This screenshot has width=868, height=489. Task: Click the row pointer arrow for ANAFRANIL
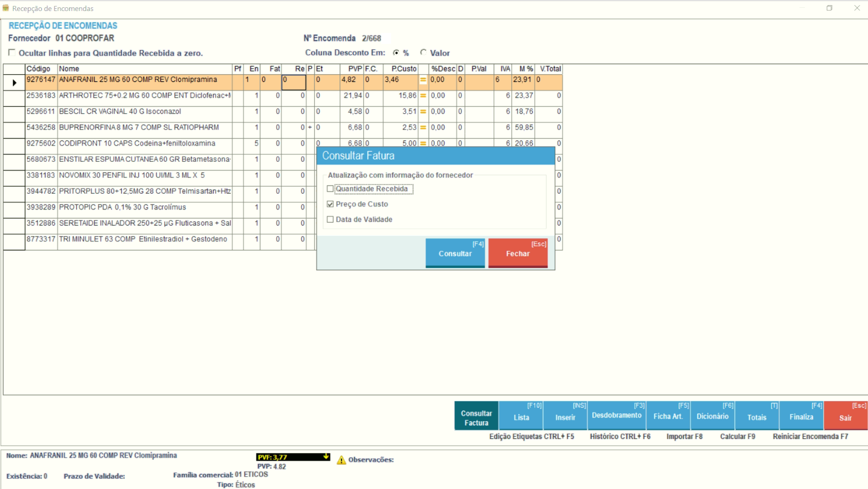tap(14, 82)
